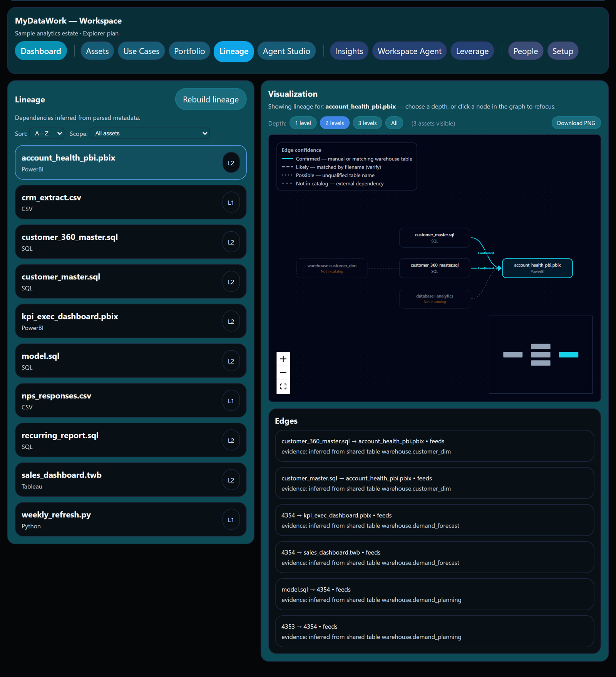Image resolution: width=616 pixels, height=677 pixels.
Task: Open the Sort dropdown
Action: [47, 133]
